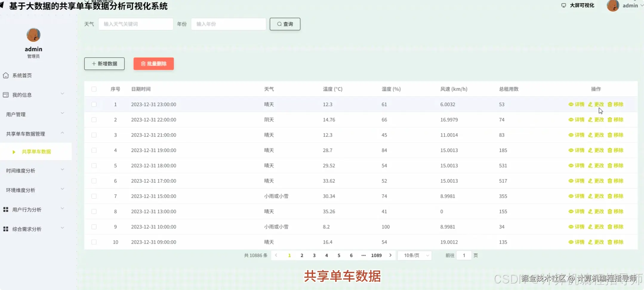Click the sidebar admin profile picture
The image size is (644, 290).
tap(33, 35)
